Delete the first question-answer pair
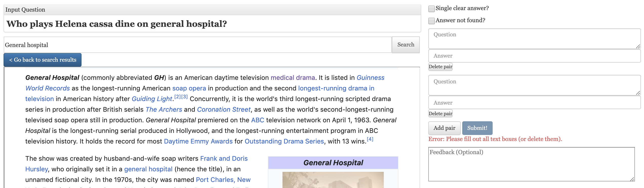644x188 pixels. (440, 67)
